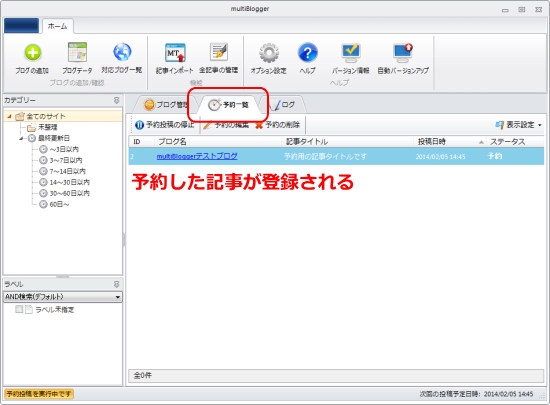Viewport: 550px width, 405px height.
Task: Select the ホーム ribbon tab
Action: tap(58, 26)
